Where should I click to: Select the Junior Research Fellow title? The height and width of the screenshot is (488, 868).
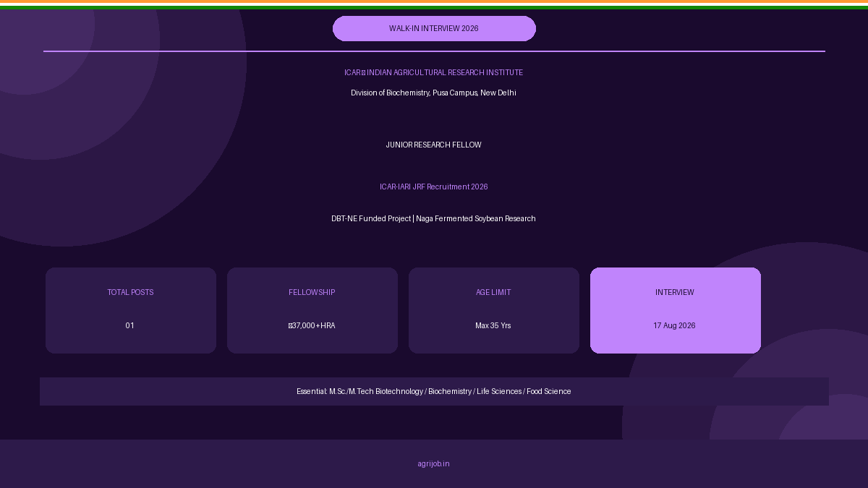[433, 145]
